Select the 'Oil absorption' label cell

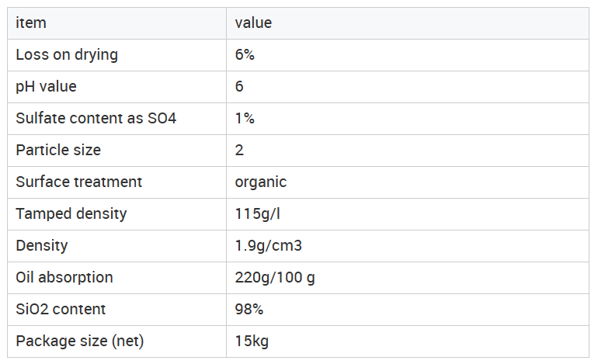click(x=64, y=278)
